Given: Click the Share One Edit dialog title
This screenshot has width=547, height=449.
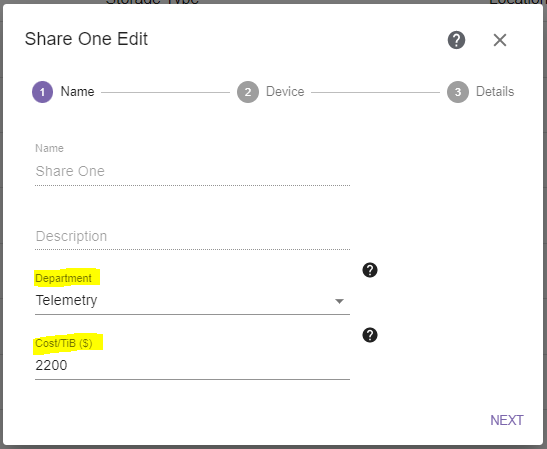Looking at the screenshot, I should pos(86,39).
